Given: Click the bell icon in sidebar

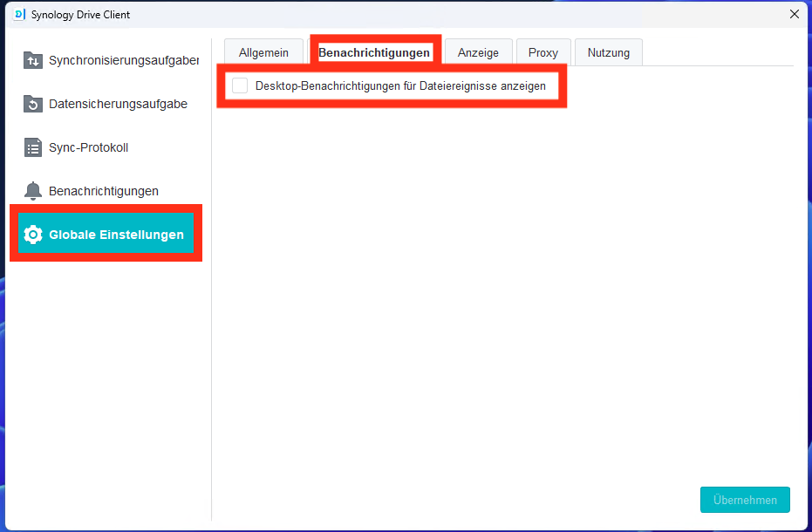Looking at the screenshot, I should coord(33,191).
